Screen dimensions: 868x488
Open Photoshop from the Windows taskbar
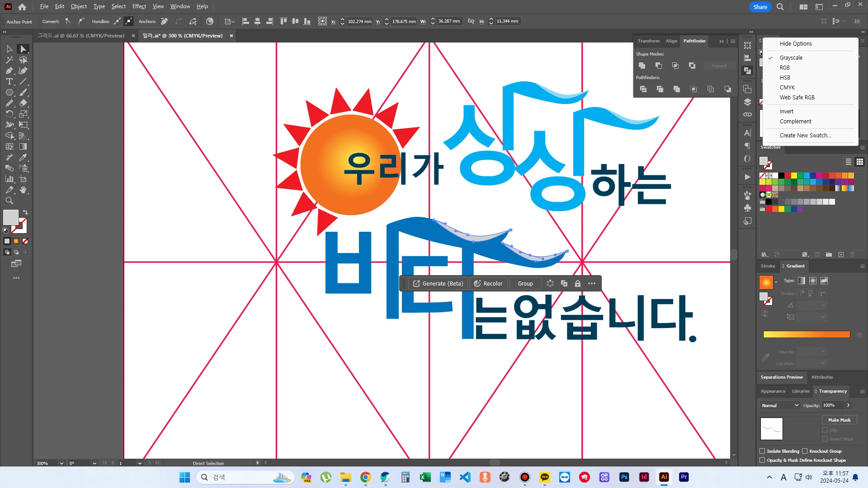tap(624, 477)
